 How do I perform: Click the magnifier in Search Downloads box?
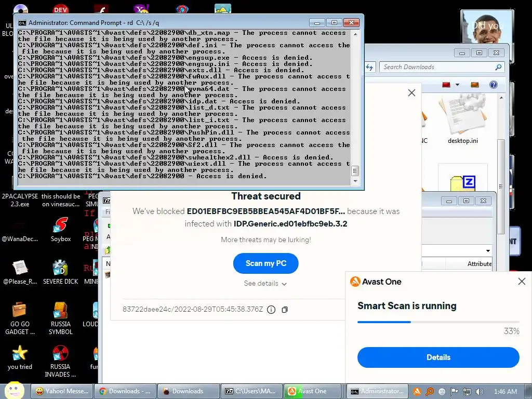498,67
